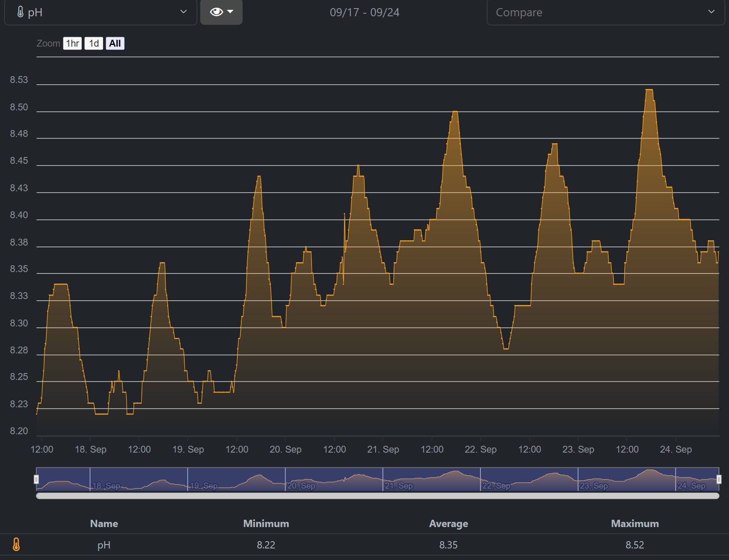Select the All zoom button
The width and height of the screenshot is (729, 560).
115,44
